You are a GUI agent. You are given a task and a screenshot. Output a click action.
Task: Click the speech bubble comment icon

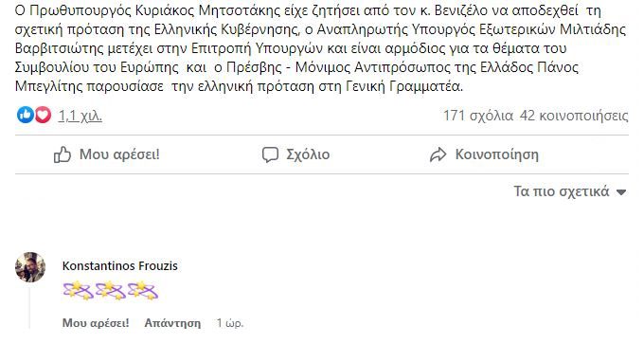click(x=270, y=155)
